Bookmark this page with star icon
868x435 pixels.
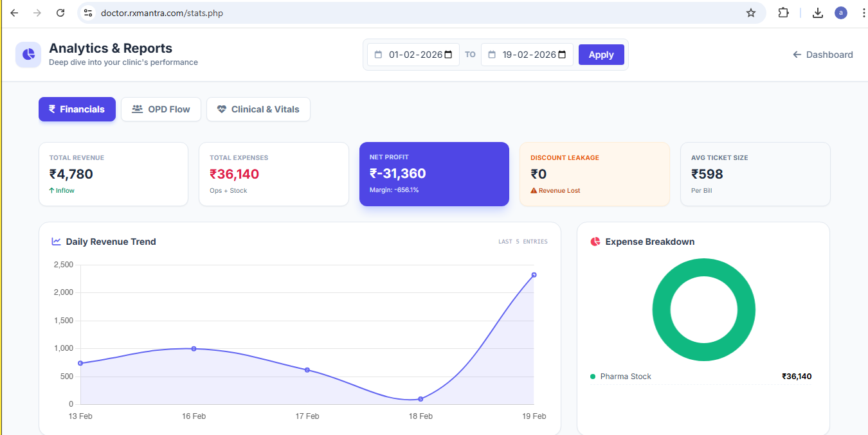(x=750, y=13)
